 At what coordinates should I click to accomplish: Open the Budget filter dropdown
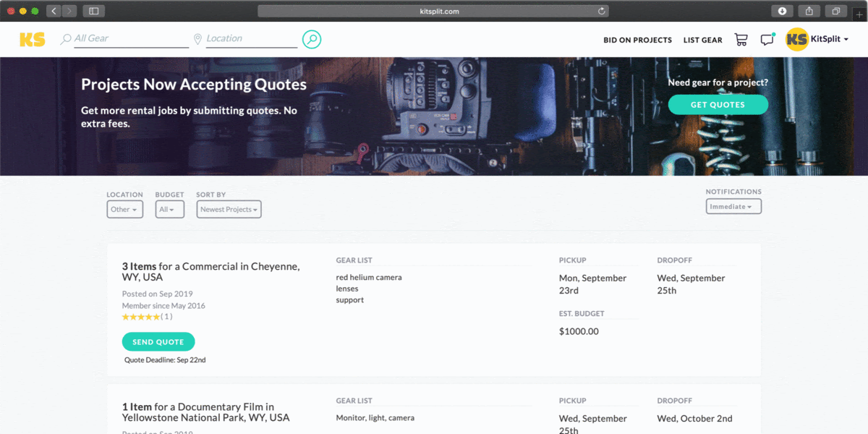[169, 209]
